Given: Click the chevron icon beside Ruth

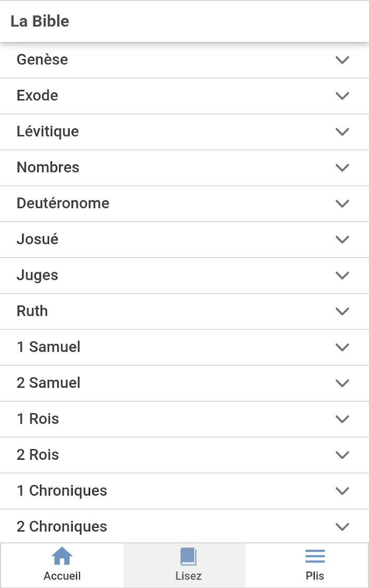Looking at the screenshot, I should click(343, 311).
